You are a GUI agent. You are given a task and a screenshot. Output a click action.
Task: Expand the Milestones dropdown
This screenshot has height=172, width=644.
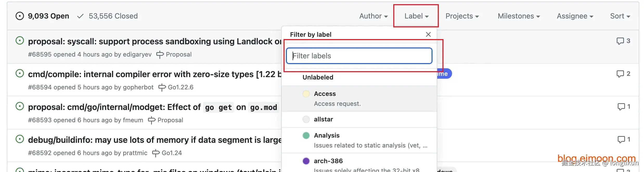coord(519,16)
